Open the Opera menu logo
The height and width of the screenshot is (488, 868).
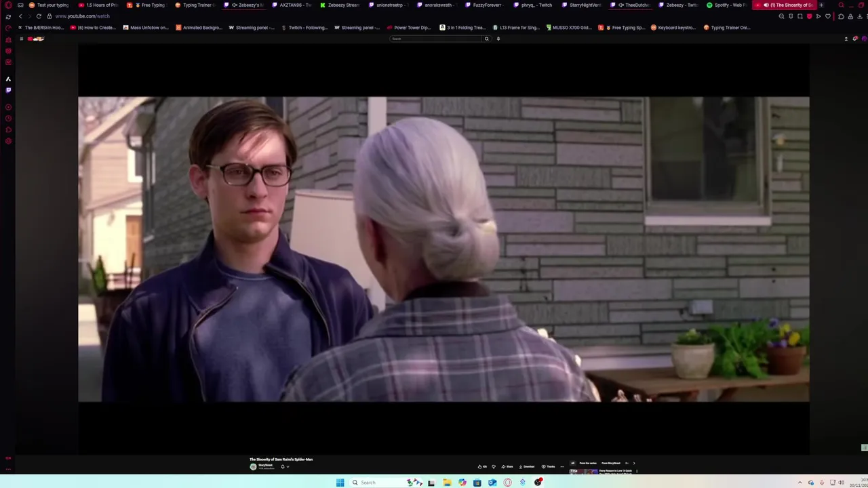point(8,5)
